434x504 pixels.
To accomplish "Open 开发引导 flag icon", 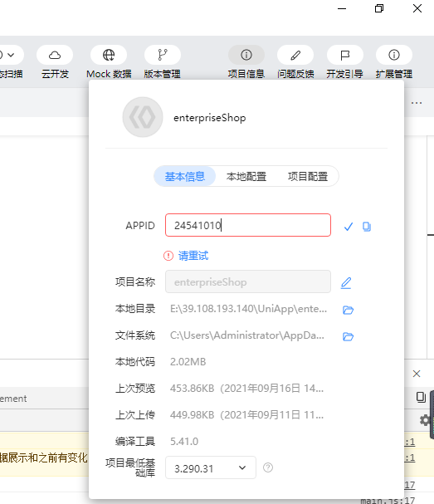I will pos(345,55).
